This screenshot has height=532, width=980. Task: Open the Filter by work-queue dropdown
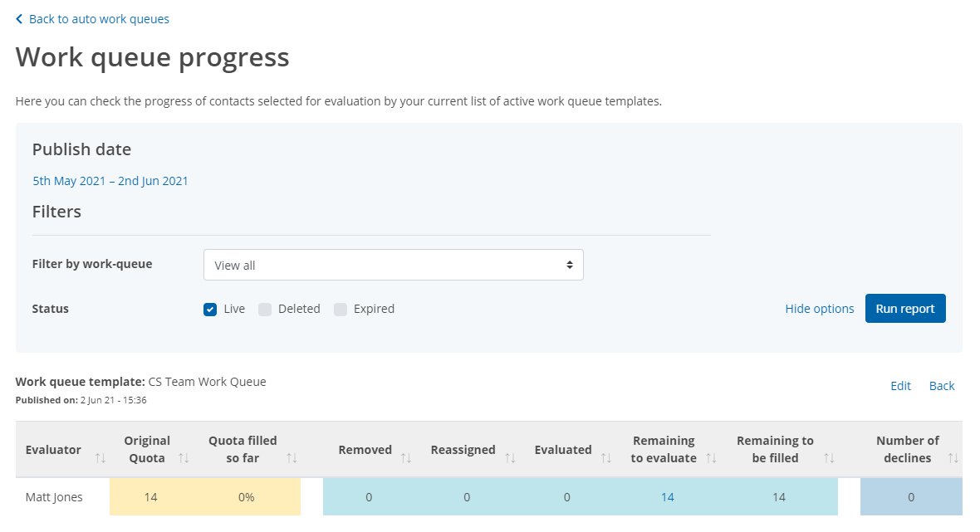point(394,264)
